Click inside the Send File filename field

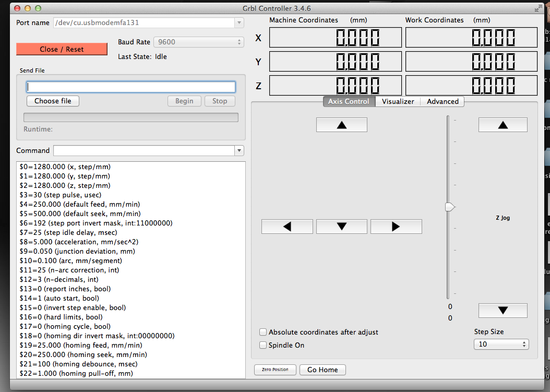tap(130, 86)
